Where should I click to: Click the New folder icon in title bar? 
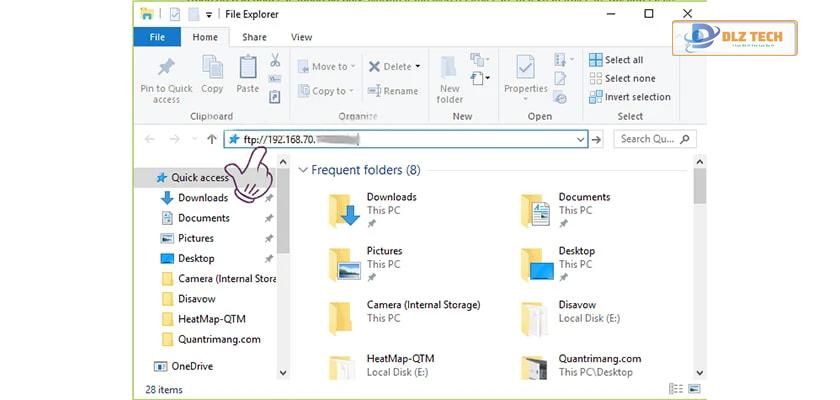(194, 14)
